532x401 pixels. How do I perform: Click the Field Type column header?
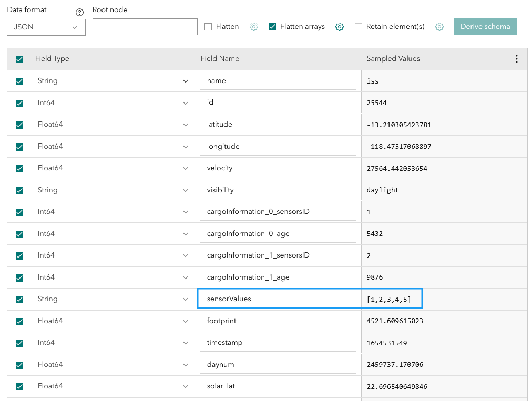[52, 59]
